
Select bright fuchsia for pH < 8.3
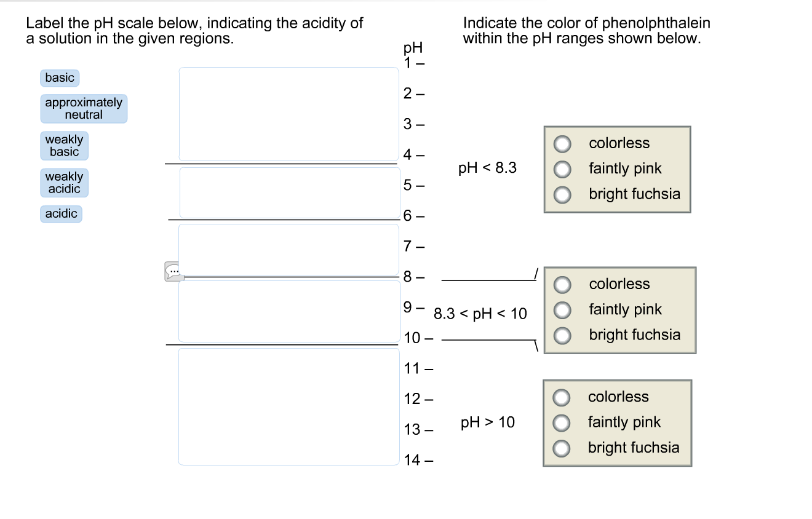pos(562,194)
